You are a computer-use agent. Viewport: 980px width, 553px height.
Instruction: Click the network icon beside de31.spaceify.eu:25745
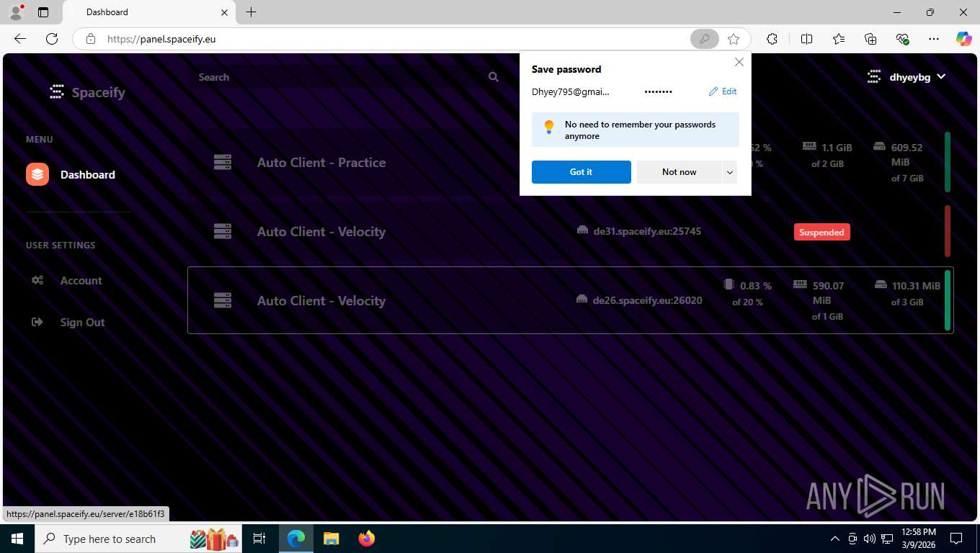pyautogui.click(x=582, y=230)
